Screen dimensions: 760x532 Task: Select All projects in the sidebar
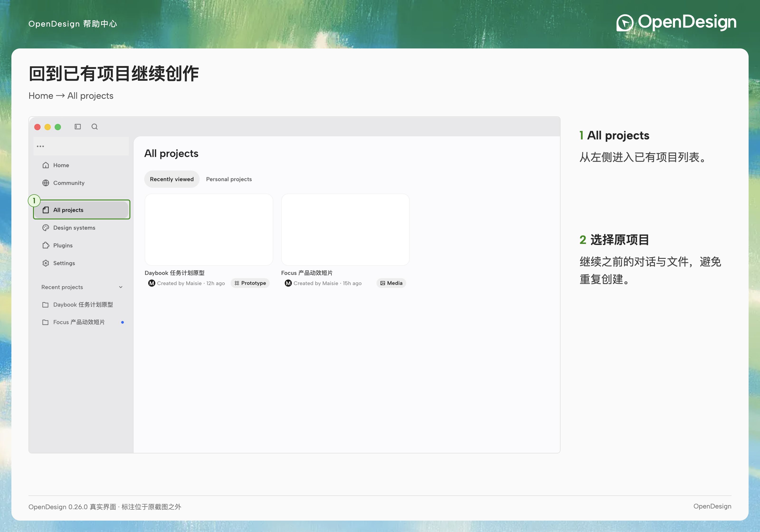tap(81, 210)
